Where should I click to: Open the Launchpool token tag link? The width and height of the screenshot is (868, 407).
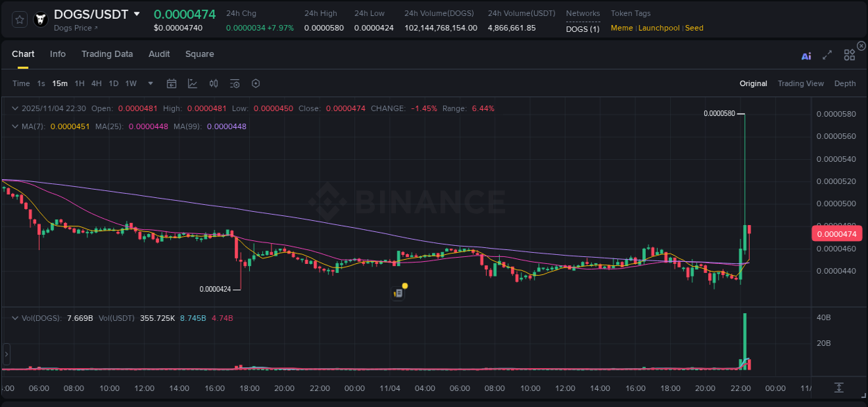(658, 28)
